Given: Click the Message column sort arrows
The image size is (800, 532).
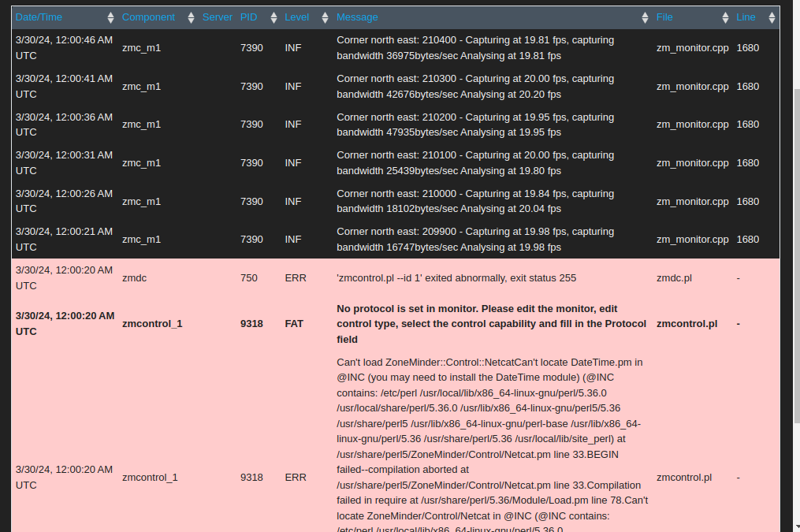Looking at the screenshot, I should pos(645,18).
